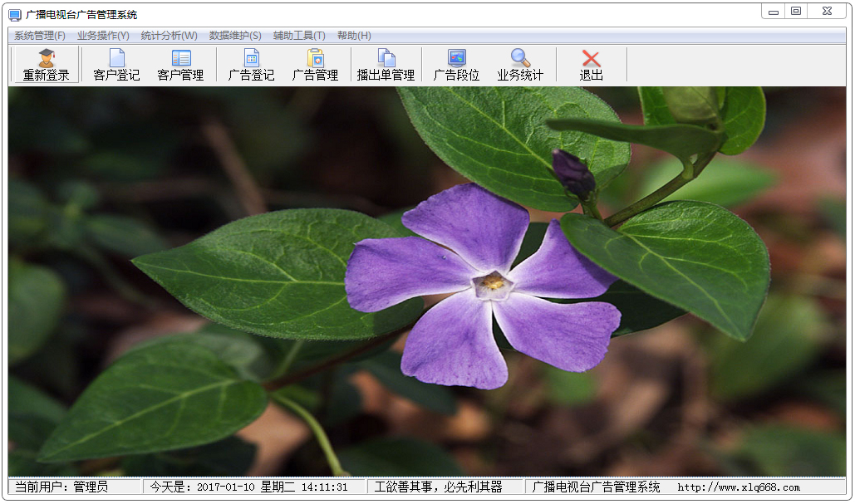Click the application icon in title bar
855x504 pixels.
click(15, 15)
